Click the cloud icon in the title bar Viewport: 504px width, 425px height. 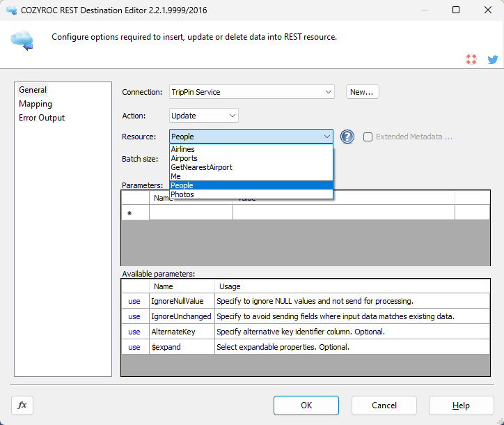point(11,10)
